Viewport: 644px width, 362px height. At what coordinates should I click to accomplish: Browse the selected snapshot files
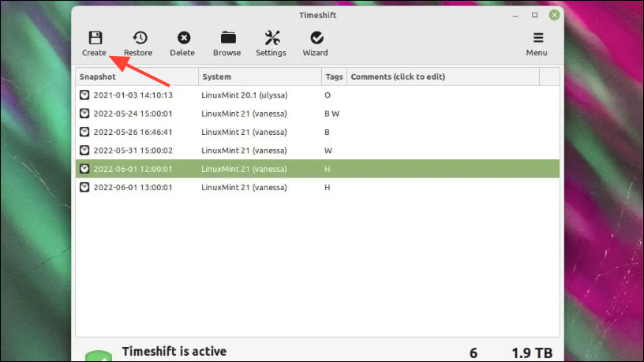(x=227, y=43)
